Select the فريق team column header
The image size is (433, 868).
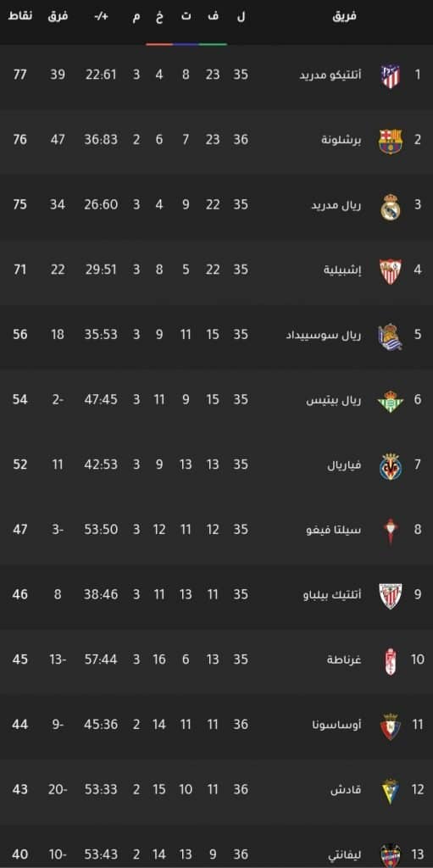click(344, 16)
